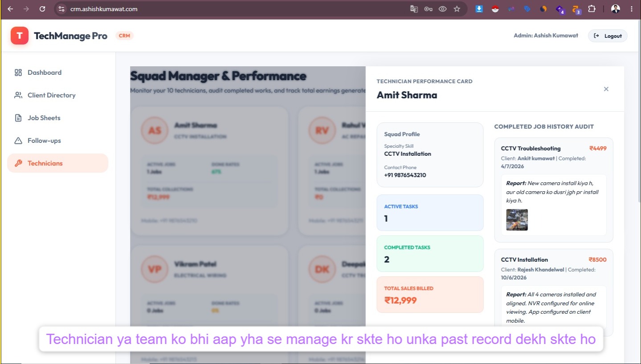Open Dashboard in the sidebar
Image resolution: width=641 pixels, height=364 pixels.
click(57, 73)
